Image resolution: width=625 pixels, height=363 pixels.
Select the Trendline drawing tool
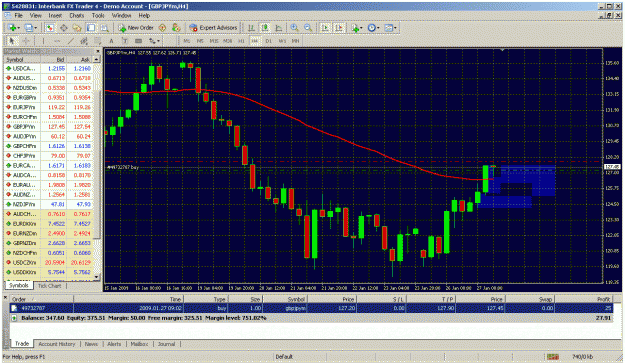(71, 41)
